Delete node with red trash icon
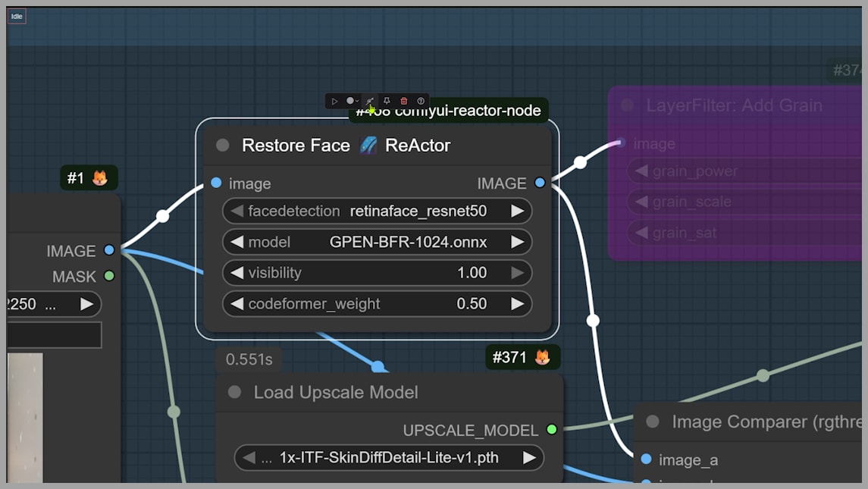Image resolution: width=868 pixels, height=489 pixels. point(403,101)
